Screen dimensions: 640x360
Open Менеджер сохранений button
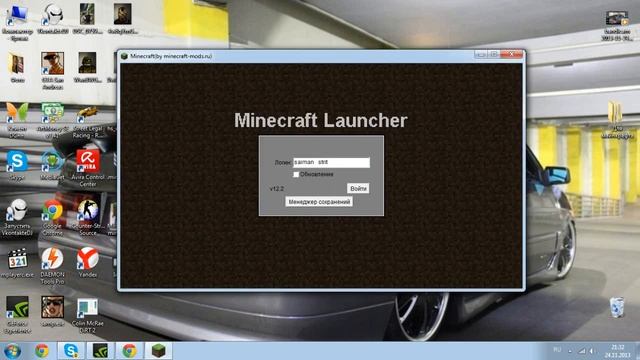coord(319,202)
